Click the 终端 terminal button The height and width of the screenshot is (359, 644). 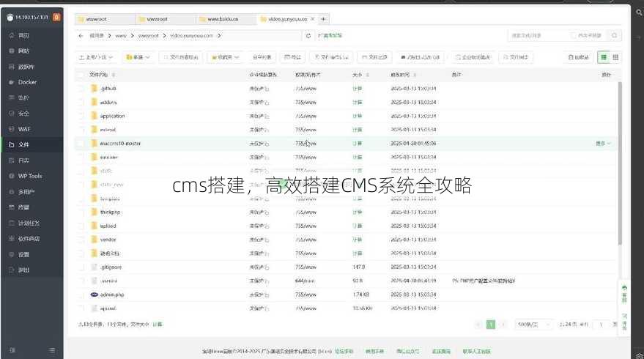tap(292, 57)
